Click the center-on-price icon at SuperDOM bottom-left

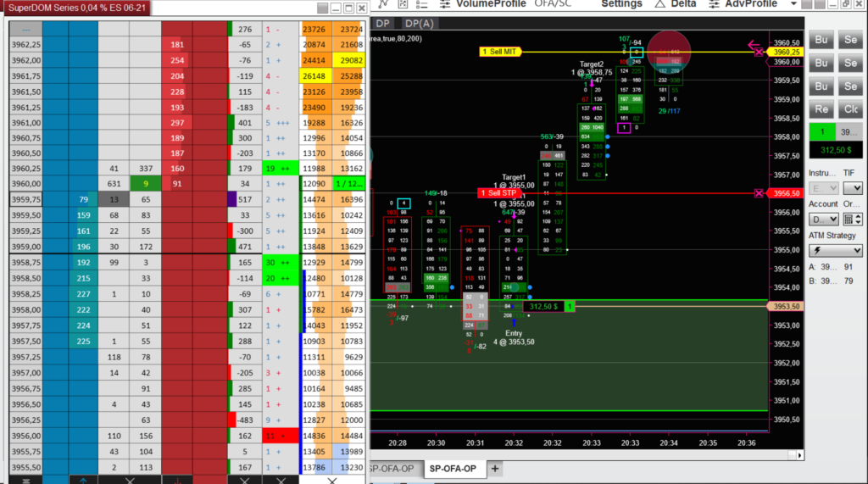pos(26,480)
